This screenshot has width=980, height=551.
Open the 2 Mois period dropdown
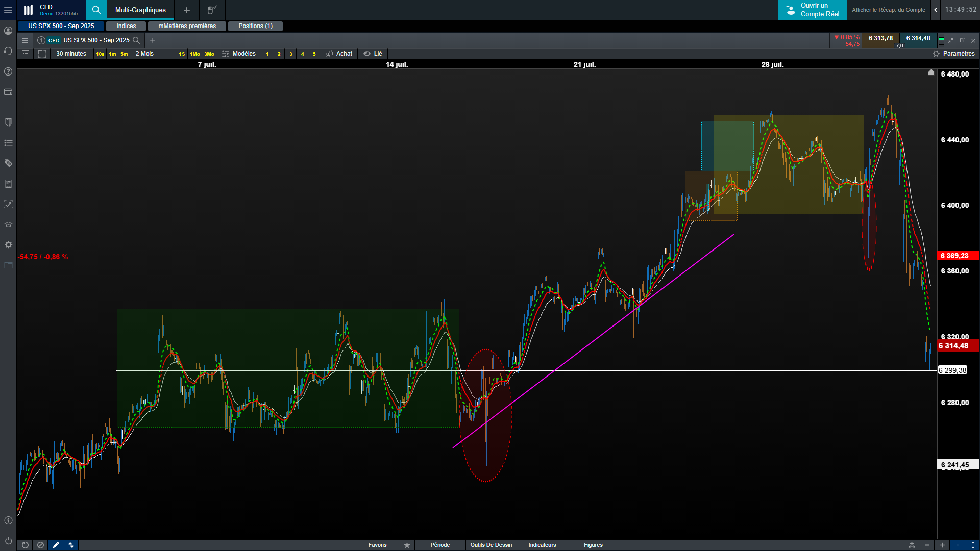pyautogui.click(x=144, y=54)
